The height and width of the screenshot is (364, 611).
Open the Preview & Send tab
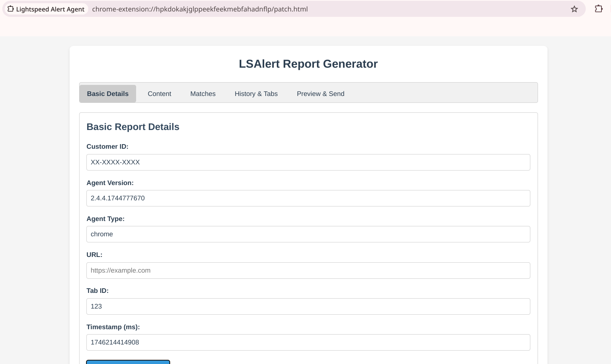[320, 94]
